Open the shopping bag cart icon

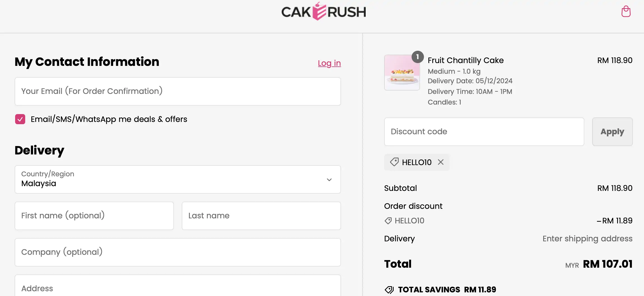coord(626,12)
